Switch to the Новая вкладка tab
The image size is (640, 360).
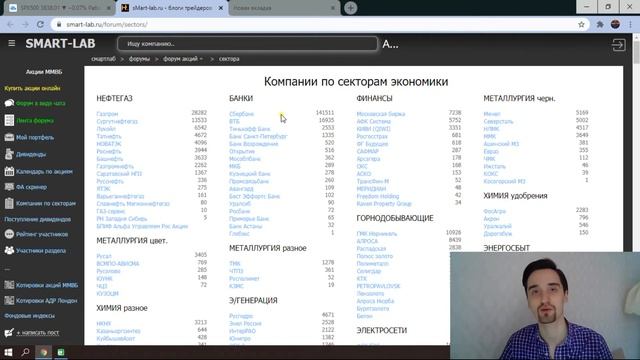click(x=284, y=8)
